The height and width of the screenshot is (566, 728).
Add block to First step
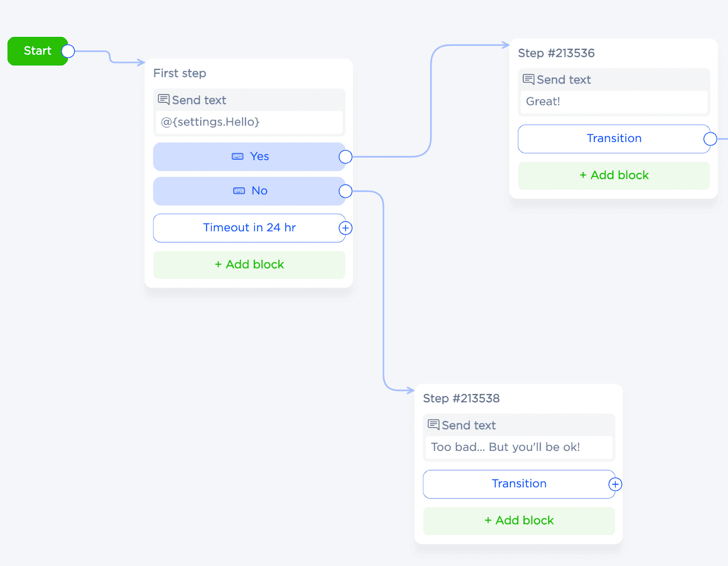249,265
